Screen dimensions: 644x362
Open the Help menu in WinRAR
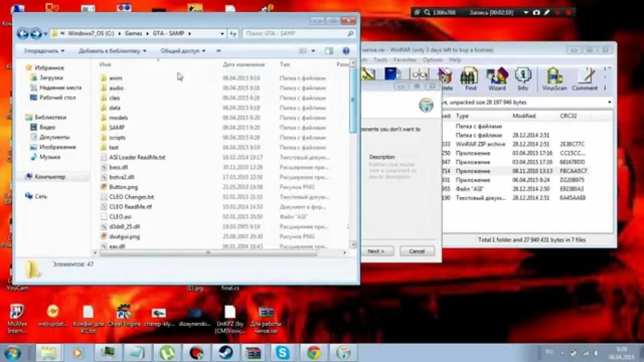pos(455,60)
